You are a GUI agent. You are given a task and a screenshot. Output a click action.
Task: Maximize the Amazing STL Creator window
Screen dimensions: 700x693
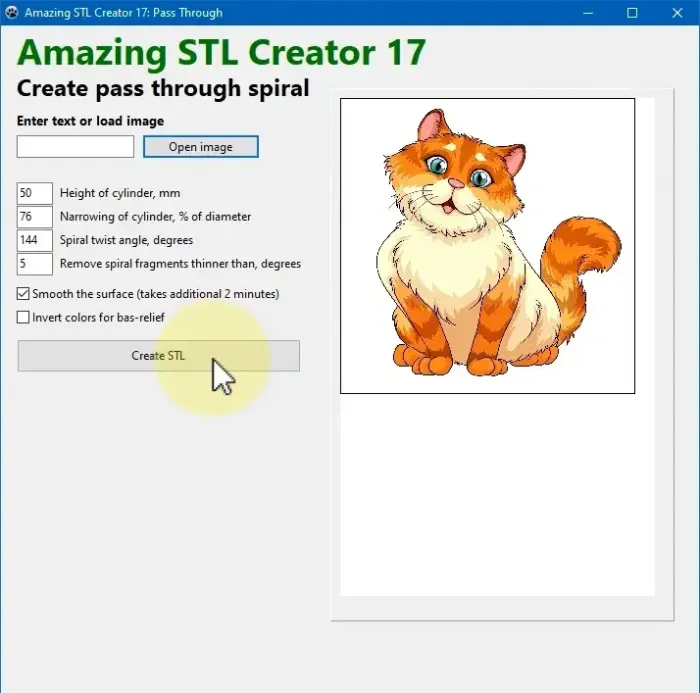tap(632, 13)
